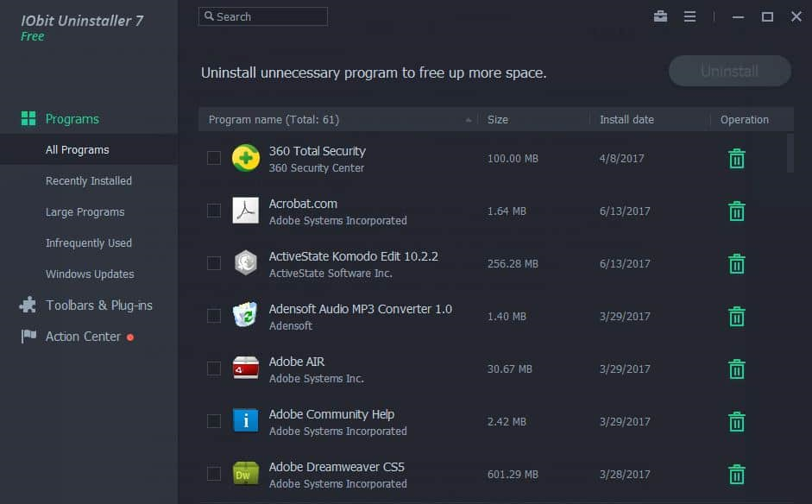The height and width of the screenshot is (504, 812).
Task: Click the ActiveState Software Inc. publisher text
Action: 330,273
